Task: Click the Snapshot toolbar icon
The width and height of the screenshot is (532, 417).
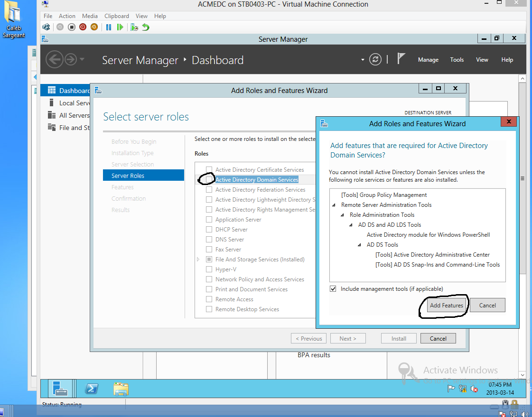Action: click(134, 27)
